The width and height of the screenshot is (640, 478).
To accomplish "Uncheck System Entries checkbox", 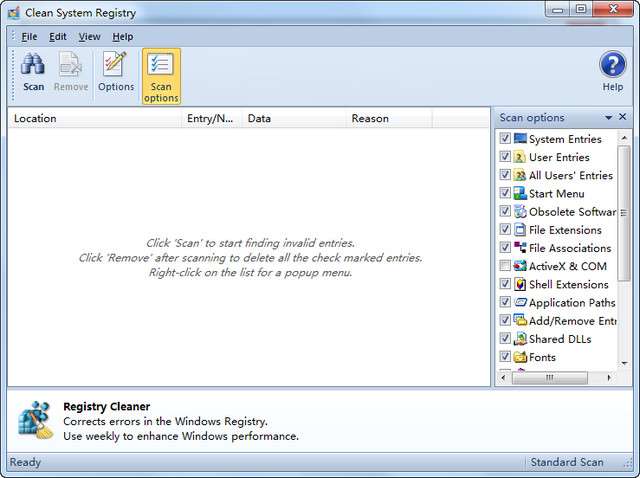I will (505, 138).
